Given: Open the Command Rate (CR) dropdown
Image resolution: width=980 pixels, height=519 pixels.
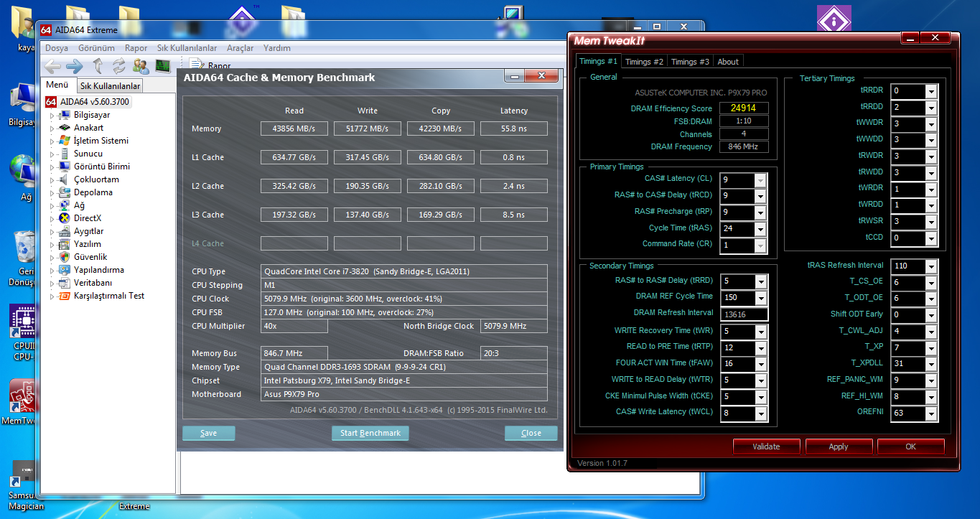Looking at the screenshot, I should [760, 246].
